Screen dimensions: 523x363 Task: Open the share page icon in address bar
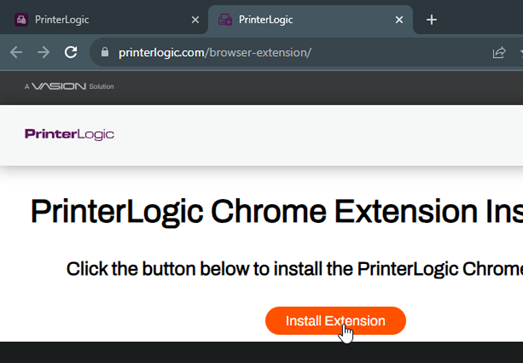(x=499, y=52)
